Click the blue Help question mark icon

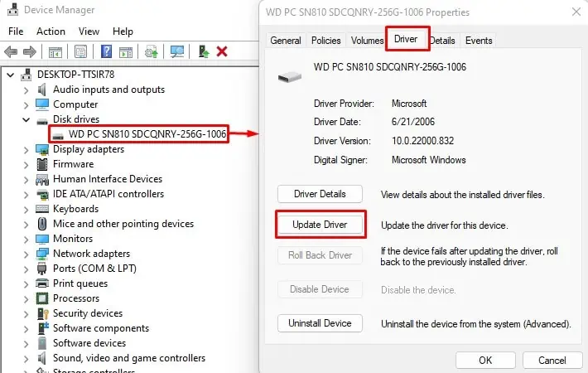click(x=107, y=51)
